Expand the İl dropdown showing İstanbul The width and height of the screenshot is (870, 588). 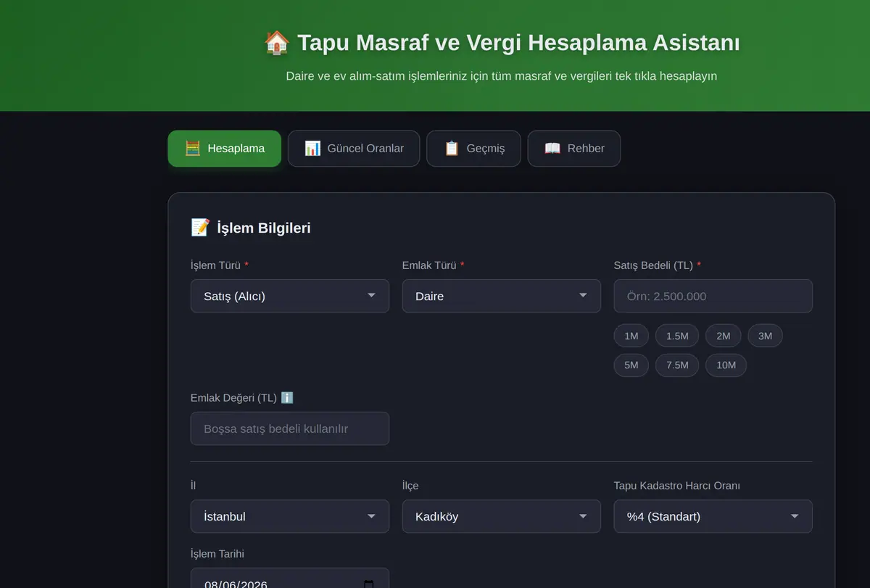pos(290,516)
